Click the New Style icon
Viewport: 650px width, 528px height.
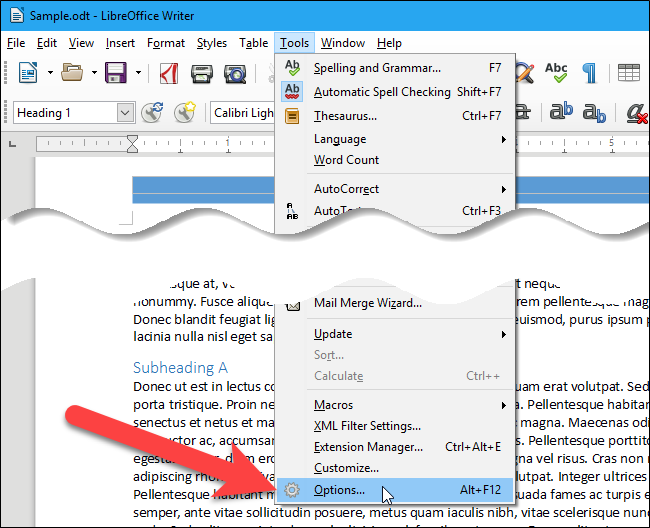pyautogui.click(x=184, y=112)
